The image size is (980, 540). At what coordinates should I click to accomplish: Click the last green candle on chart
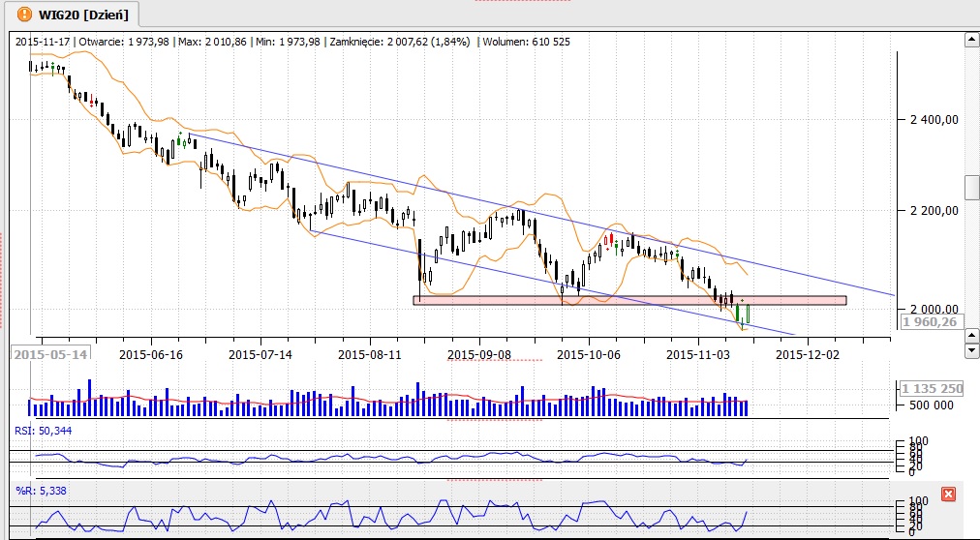(748, 314)
